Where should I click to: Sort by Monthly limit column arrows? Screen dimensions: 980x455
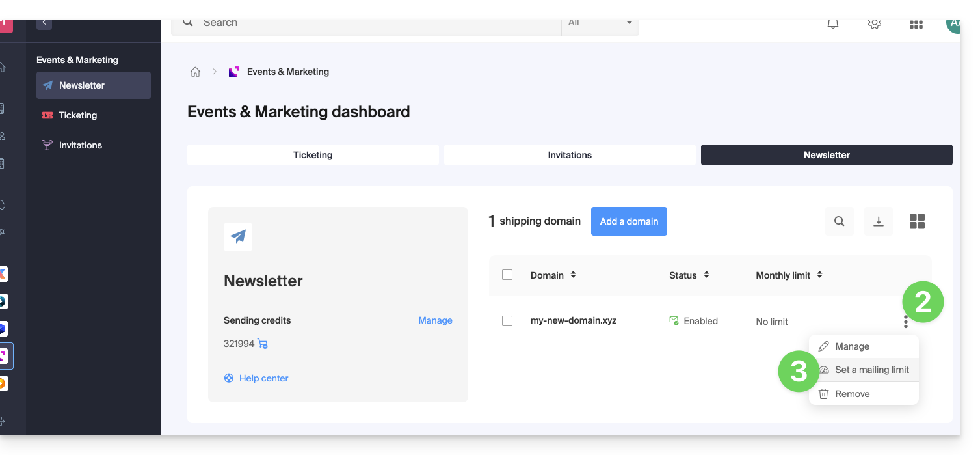click(x=819, y=275)
